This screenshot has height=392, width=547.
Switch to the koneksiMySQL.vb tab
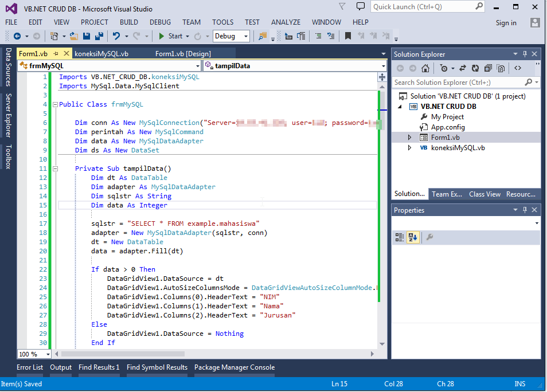(x=101, y=54)
